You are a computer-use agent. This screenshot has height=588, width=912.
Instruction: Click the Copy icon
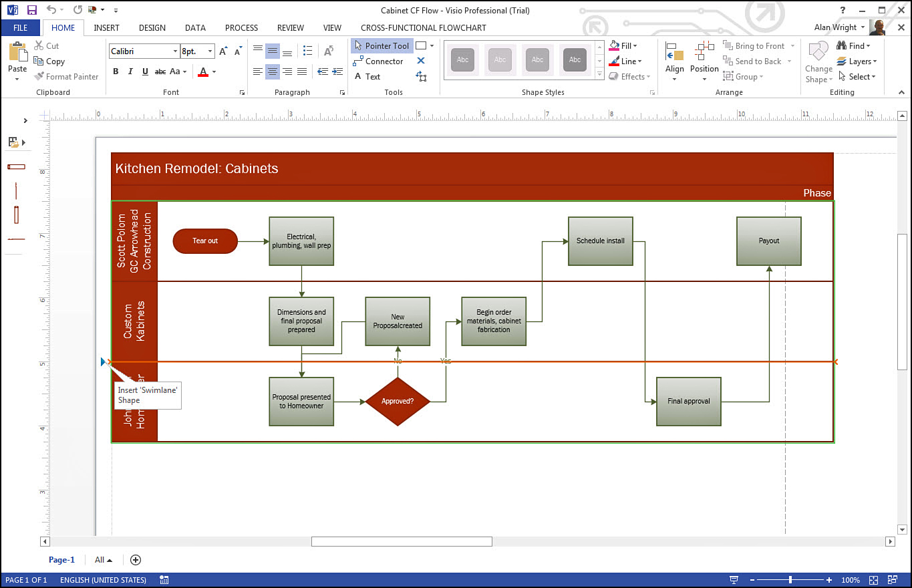39,61
